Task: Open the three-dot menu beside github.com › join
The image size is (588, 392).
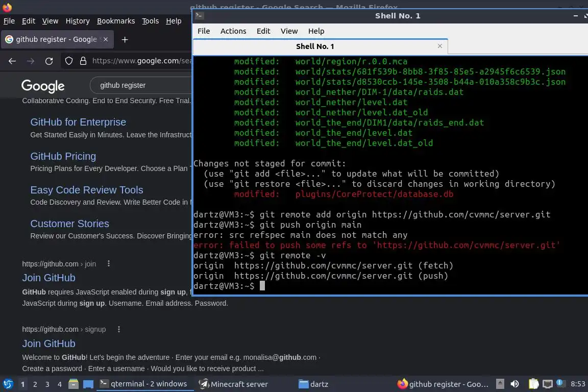Action: click(x=109, y=264)
